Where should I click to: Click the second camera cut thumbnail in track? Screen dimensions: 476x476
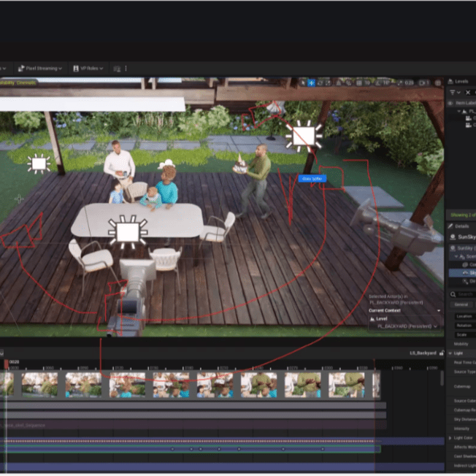[x=39, y=385]
